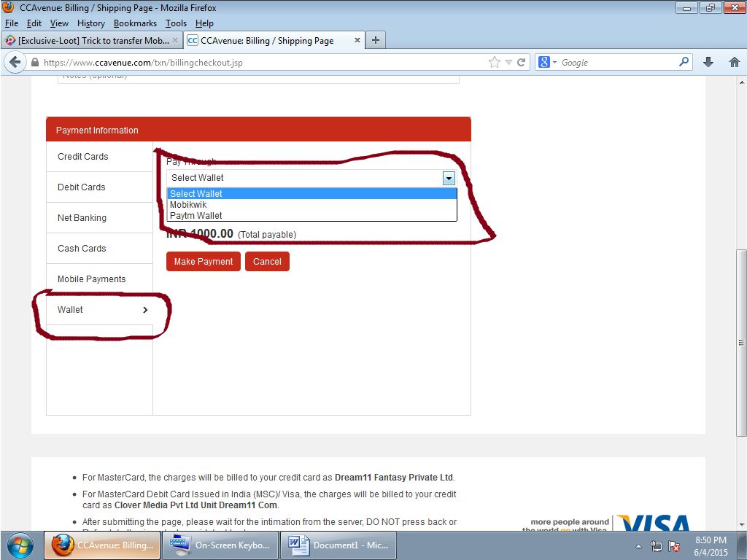Choose Net Banking payment option
Viewport: 747px width, 560px height.
(x=99, y=218)
